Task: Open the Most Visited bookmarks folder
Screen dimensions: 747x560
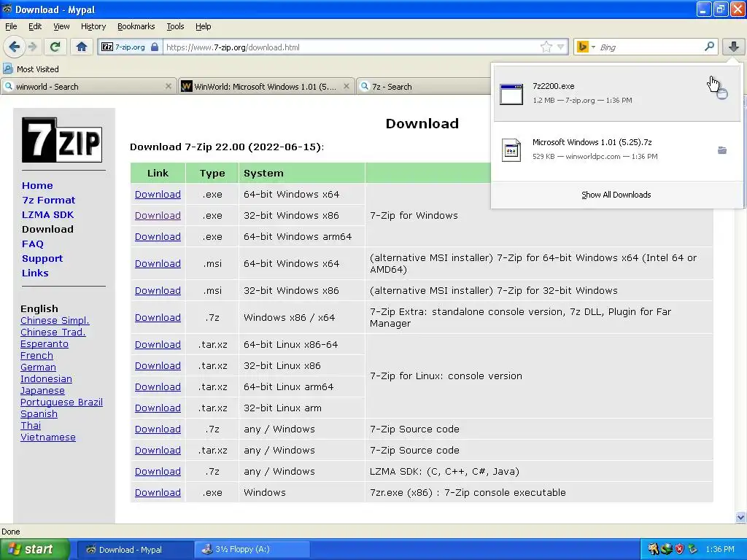Action: (x=31, y=69)
